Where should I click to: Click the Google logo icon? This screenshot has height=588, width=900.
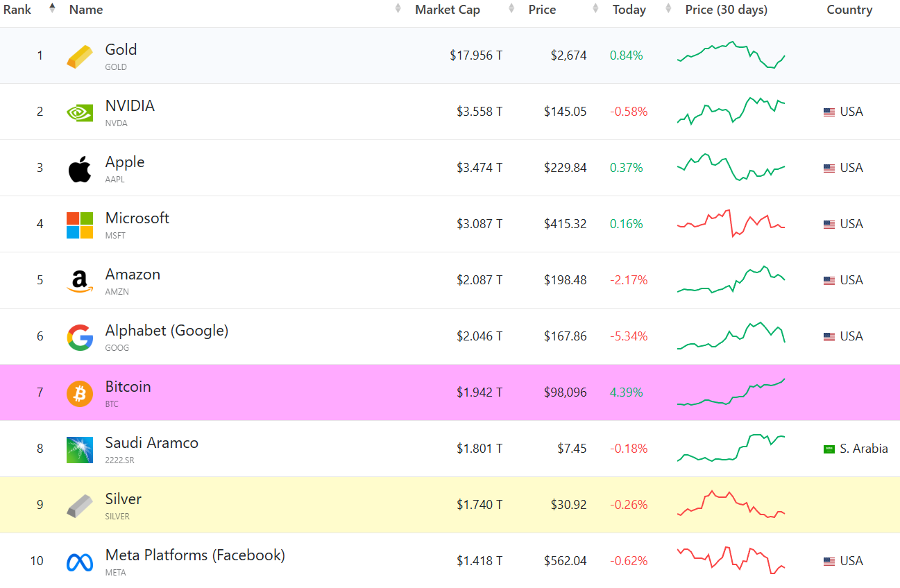click(x=80, y=337)
